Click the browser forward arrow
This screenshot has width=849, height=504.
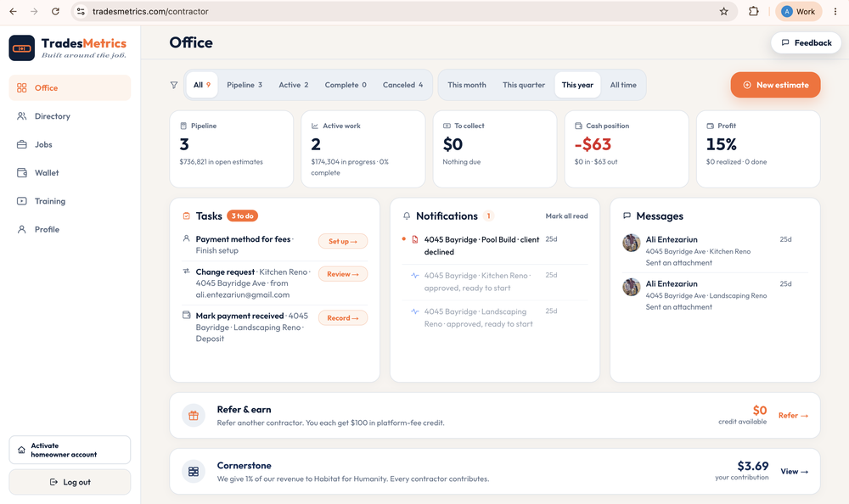(34, 11)
